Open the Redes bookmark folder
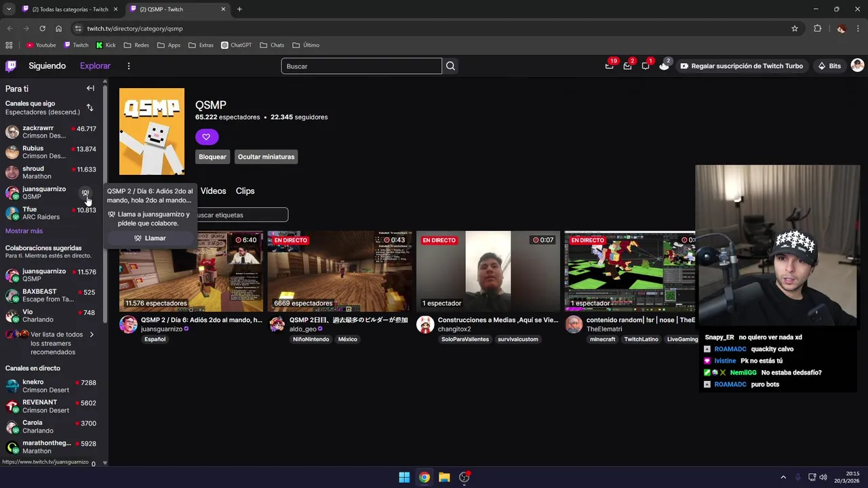 click(136, 45)
